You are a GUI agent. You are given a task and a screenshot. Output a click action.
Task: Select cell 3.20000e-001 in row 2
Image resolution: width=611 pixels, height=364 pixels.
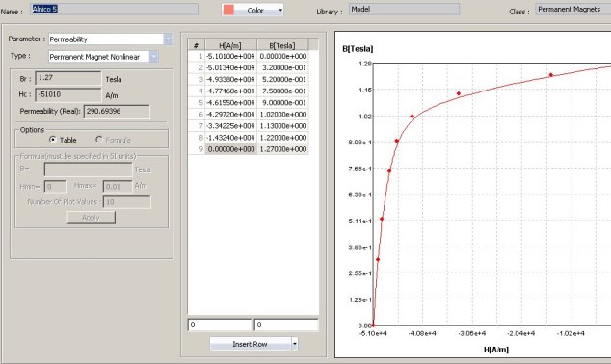point(282,68)
